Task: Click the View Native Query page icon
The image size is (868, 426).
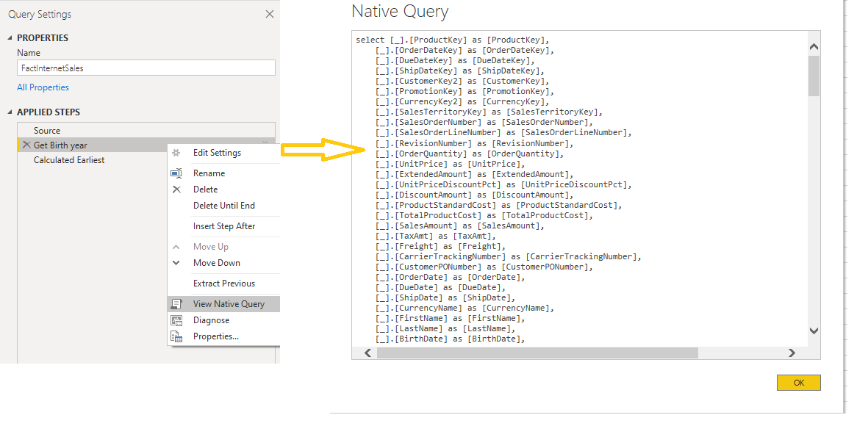Action: (176, 303)
